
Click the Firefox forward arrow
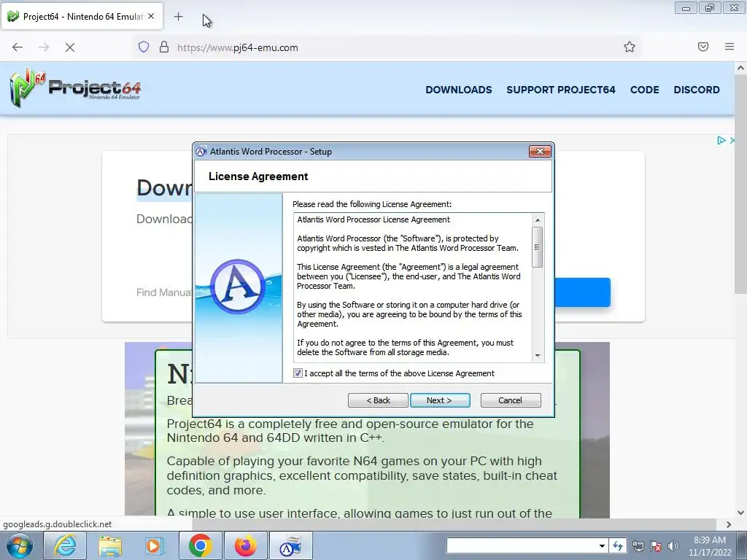(x=44, y=47)
